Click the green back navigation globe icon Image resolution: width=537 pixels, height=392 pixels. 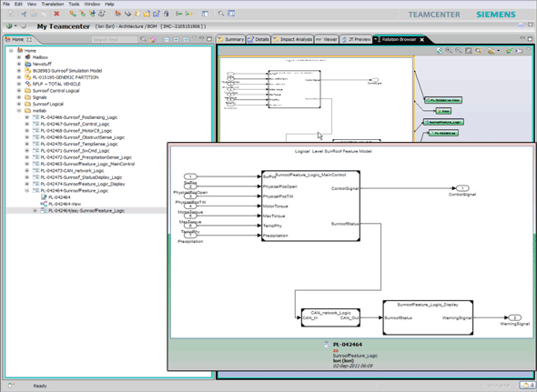(9, 26)
